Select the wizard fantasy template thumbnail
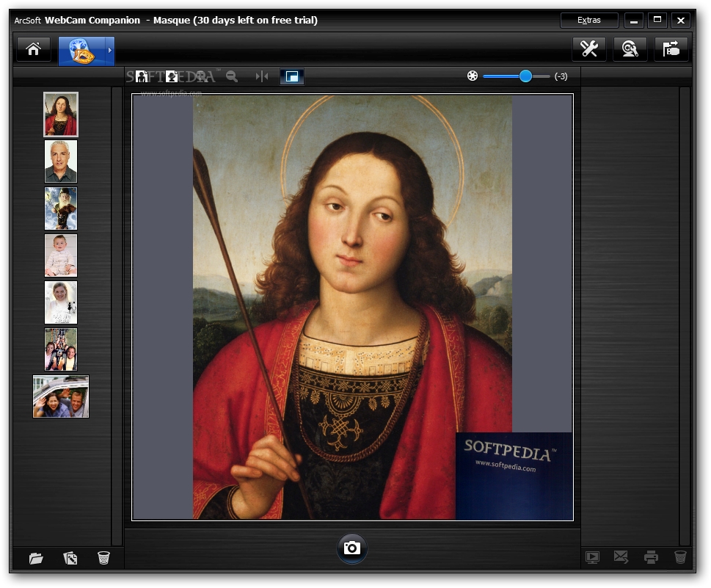The image size is (711, 588). pos(61,208)
